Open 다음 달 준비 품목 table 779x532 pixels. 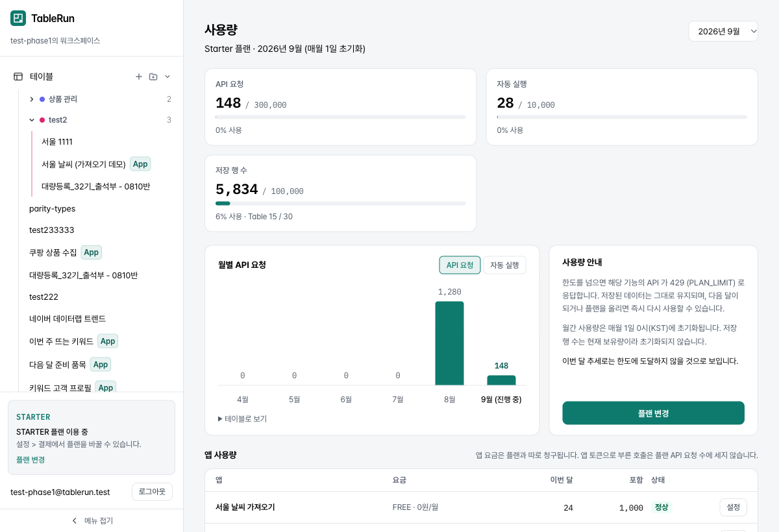pyautogui.click(x=58, y=365)
